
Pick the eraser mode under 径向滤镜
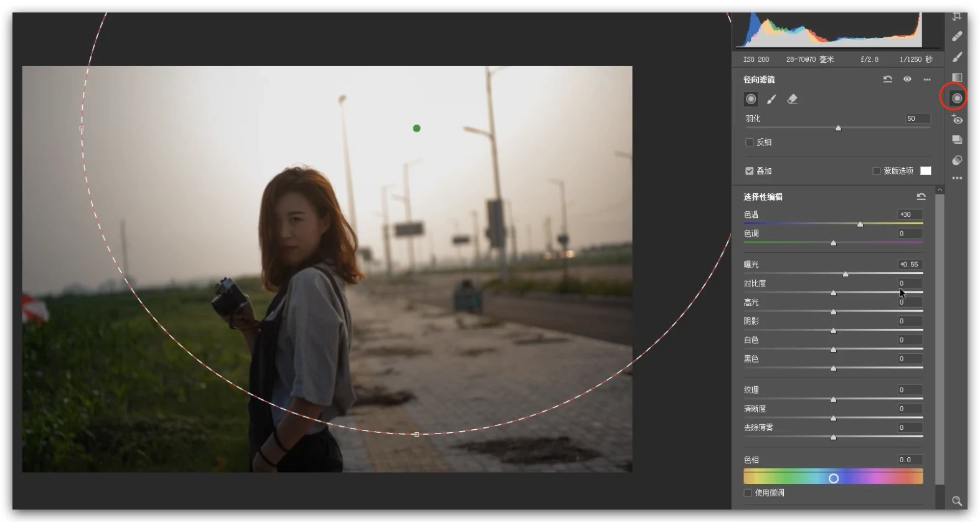pyautogui.click(x=792, y=99)
